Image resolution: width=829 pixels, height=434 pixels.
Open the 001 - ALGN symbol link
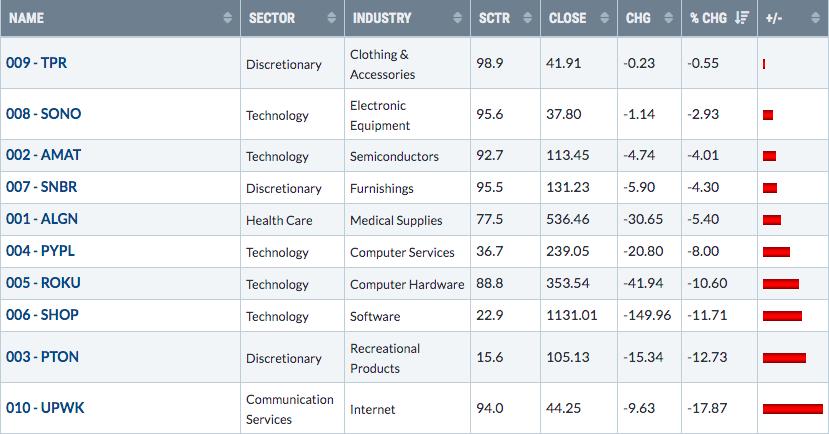click(42, 219)
